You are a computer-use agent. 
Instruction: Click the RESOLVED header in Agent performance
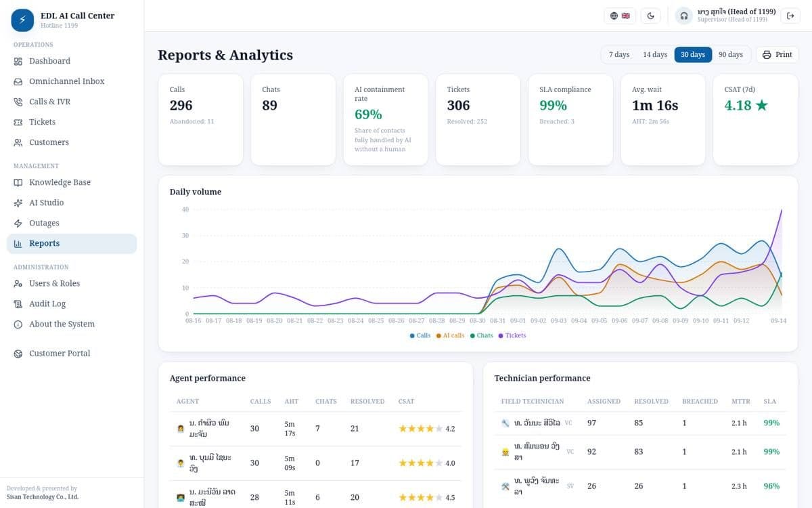click(x=367, y=402)
